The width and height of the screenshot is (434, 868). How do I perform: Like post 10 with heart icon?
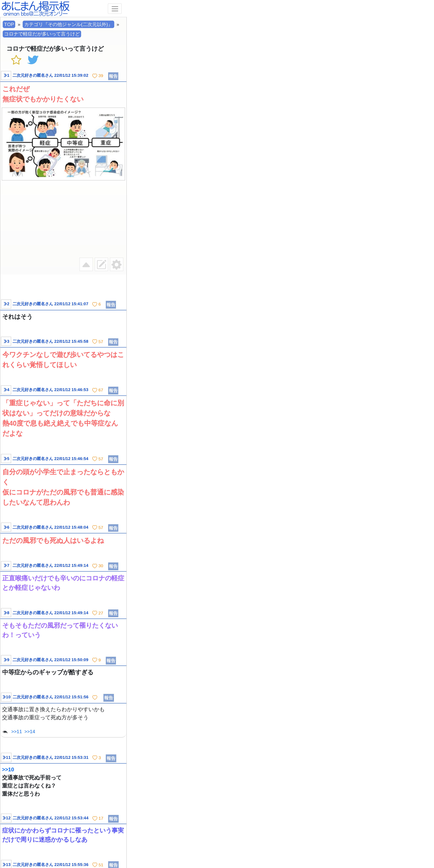pos(95,698)
